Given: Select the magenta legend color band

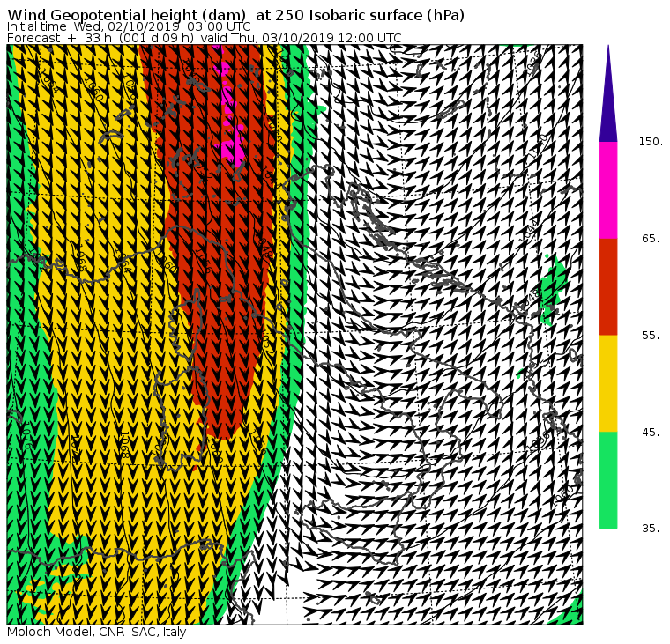Looking at the screenshot, I should (608, 190).
